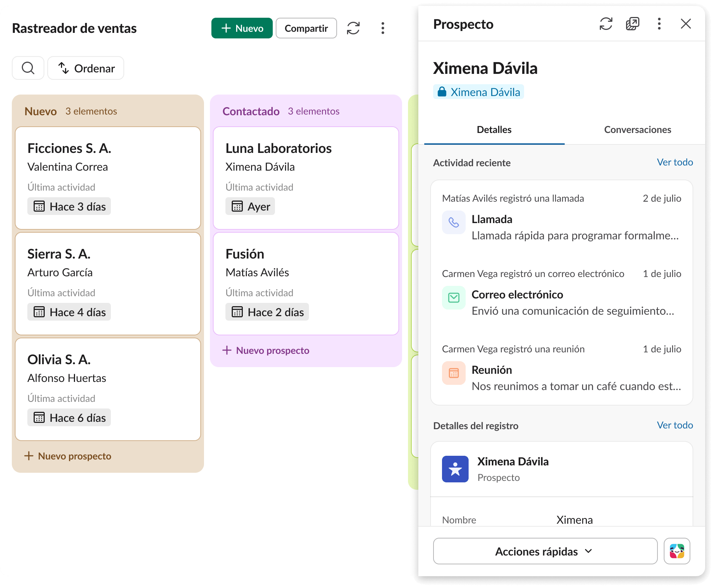Open the Sierra S. A. card
The image size is (714, 588).
(108, 284)
